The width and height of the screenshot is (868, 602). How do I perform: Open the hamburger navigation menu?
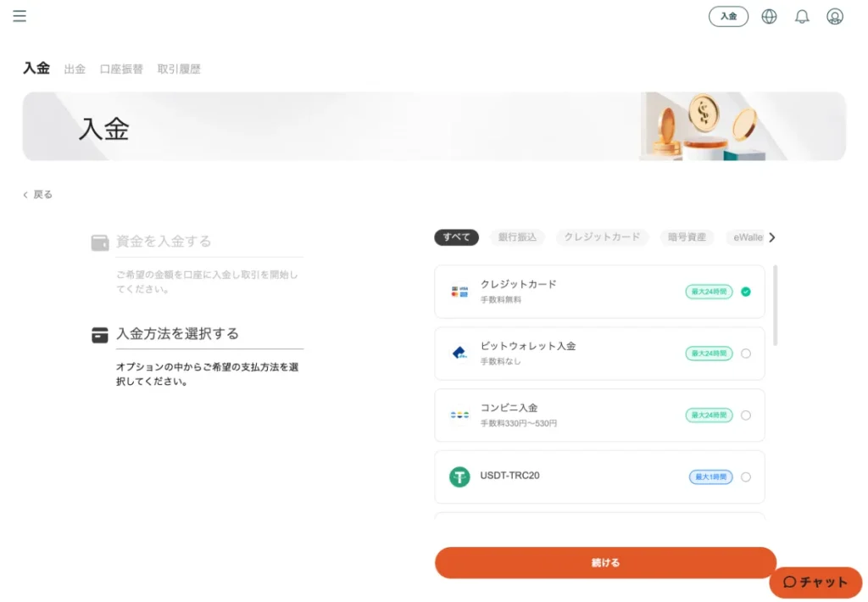19,15
